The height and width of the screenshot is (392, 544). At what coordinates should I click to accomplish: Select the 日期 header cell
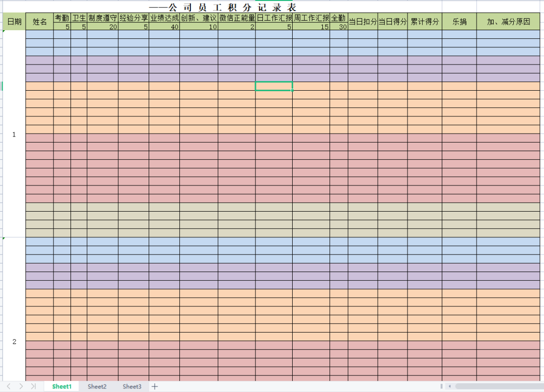(14, 22)
